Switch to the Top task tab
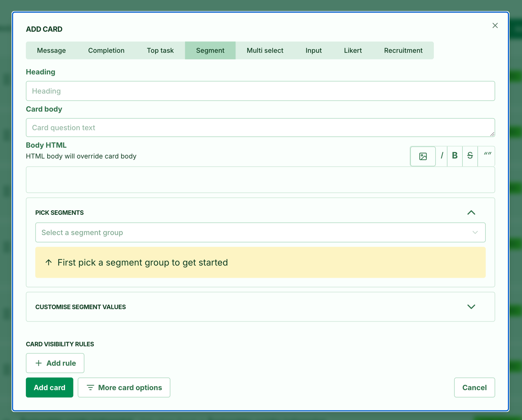522x420 pixels. 160,50
